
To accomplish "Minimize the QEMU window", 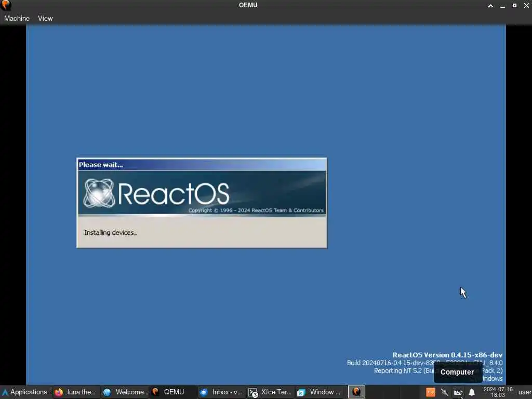I will tap(502, 5).
